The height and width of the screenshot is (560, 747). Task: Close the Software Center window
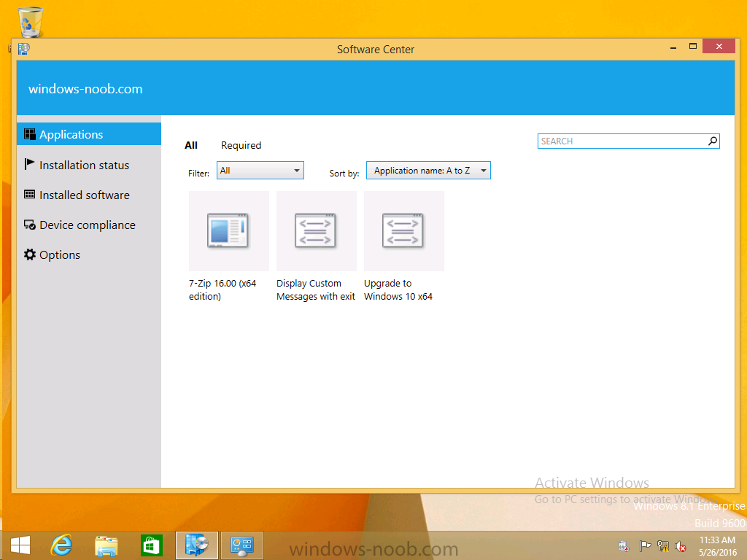(719, 46)
